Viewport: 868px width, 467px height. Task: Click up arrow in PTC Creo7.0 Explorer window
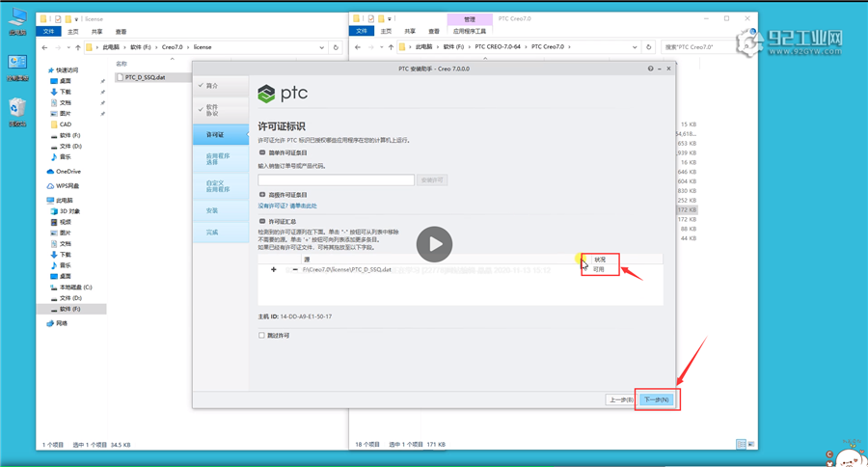391,47
